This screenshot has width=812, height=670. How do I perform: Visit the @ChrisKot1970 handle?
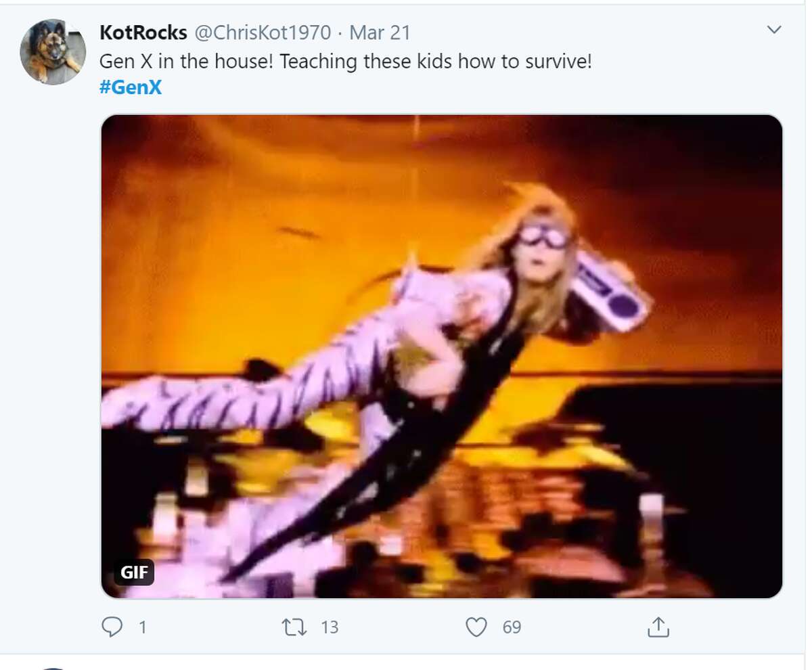point(263,32)
